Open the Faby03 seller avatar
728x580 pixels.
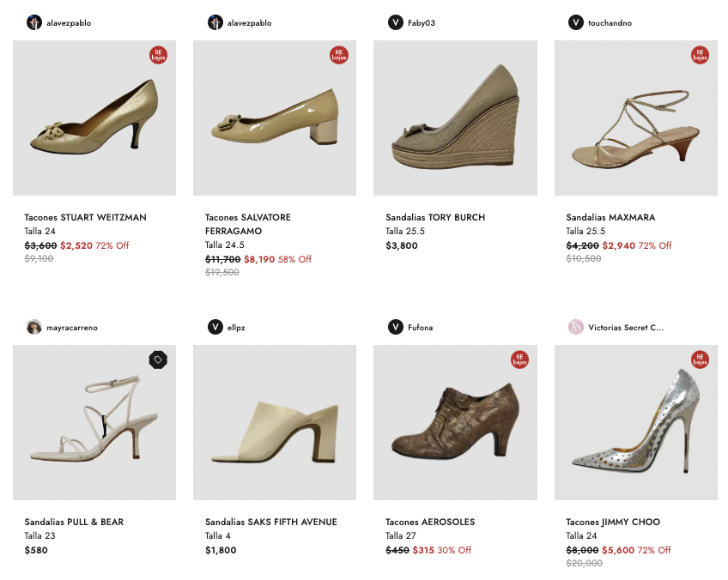pyautogui.click(x=395, y=22)
